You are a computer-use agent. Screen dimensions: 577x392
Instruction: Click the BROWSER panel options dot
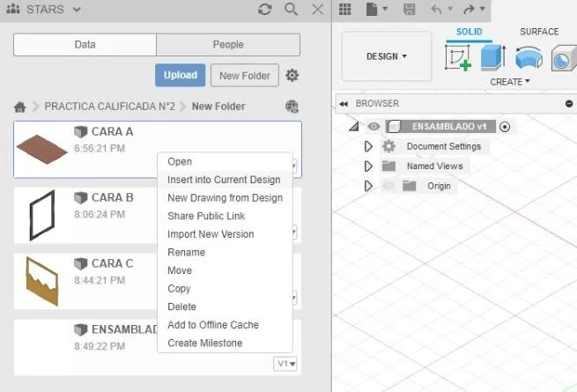tap(569, 104)
